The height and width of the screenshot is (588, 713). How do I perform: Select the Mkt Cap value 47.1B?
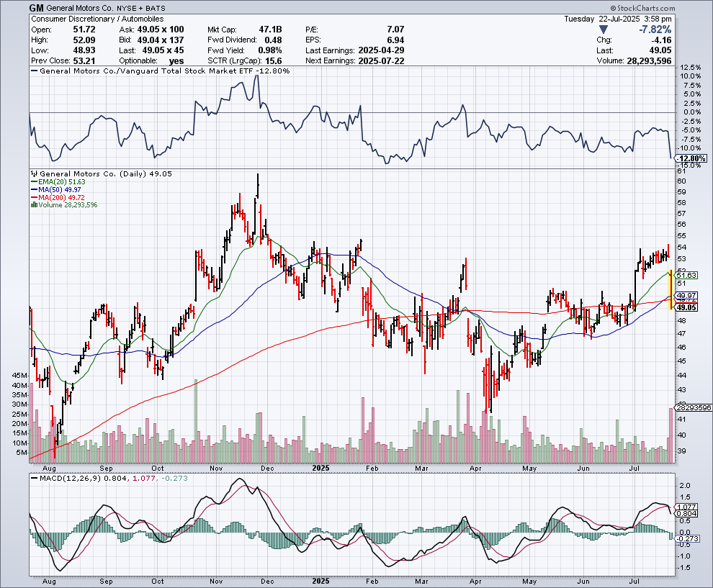pos(270,30)
